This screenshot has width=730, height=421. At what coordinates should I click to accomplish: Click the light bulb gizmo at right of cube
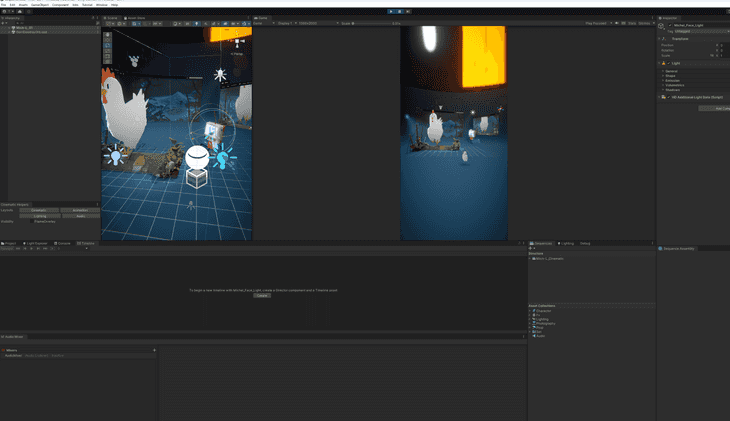(x=222, y=157)
